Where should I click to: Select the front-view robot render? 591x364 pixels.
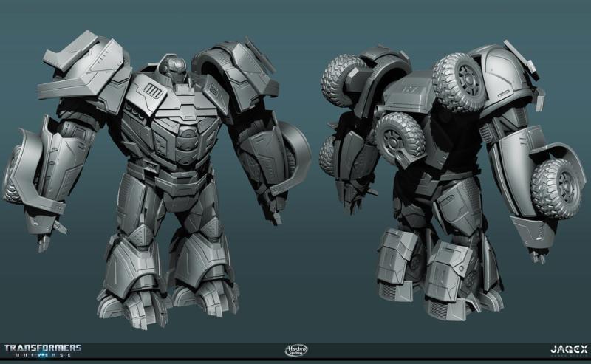[x=157, y=180]
